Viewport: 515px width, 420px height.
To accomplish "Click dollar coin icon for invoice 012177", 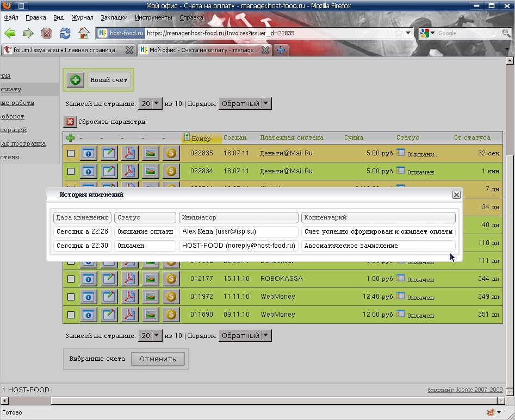I will (171, 279).
